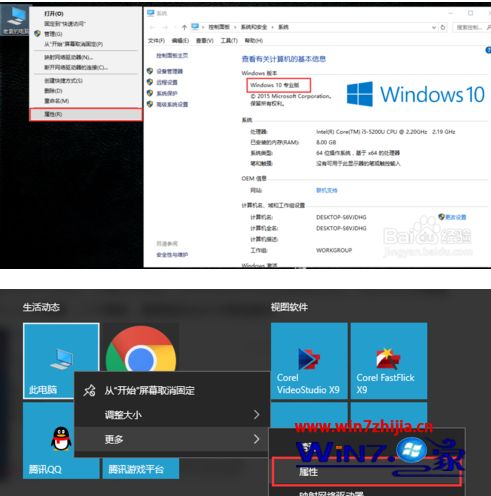491x496 pixels.
Task: Click the 64 位操作系统 system type value
Action: (x=358, y=153)
